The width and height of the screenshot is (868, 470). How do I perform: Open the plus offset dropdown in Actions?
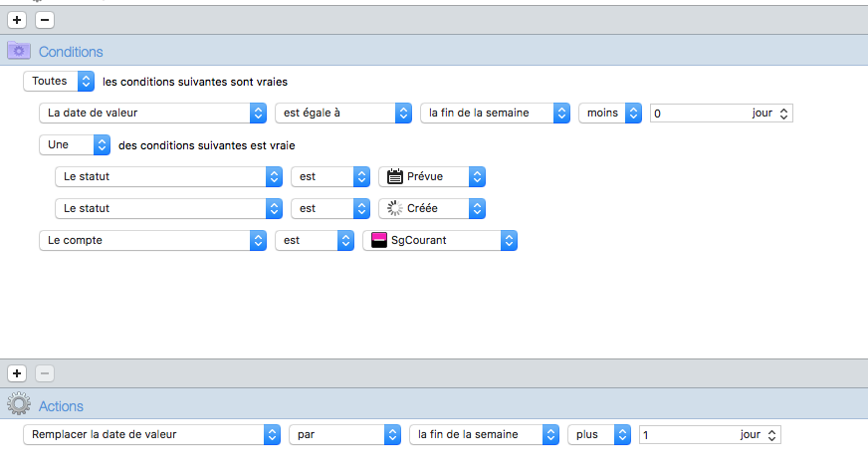coord(599,434)
